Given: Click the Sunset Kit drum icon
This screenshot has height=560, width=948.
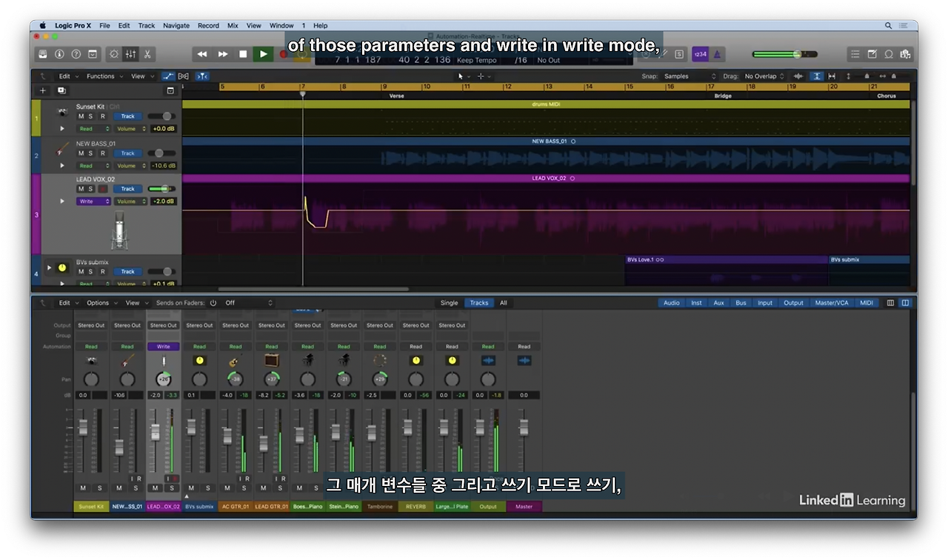Looking at the screenshot, I should [x=63, y=112].
